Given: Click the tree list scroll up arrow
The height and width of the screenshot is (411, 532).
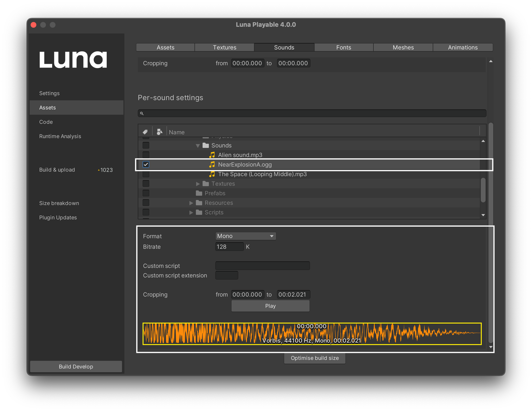Looking at the screenshot, I should (x=483, y=141).
